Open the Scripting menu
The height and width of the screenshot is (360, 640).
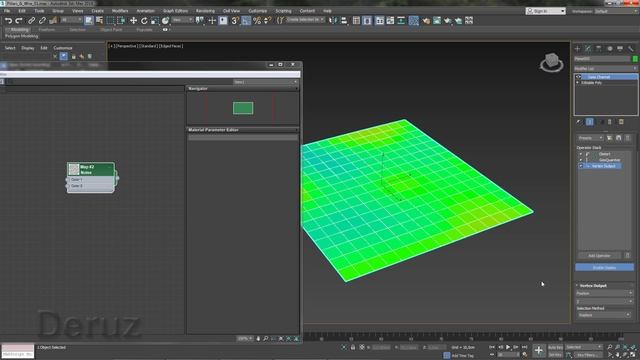(283, 11)
